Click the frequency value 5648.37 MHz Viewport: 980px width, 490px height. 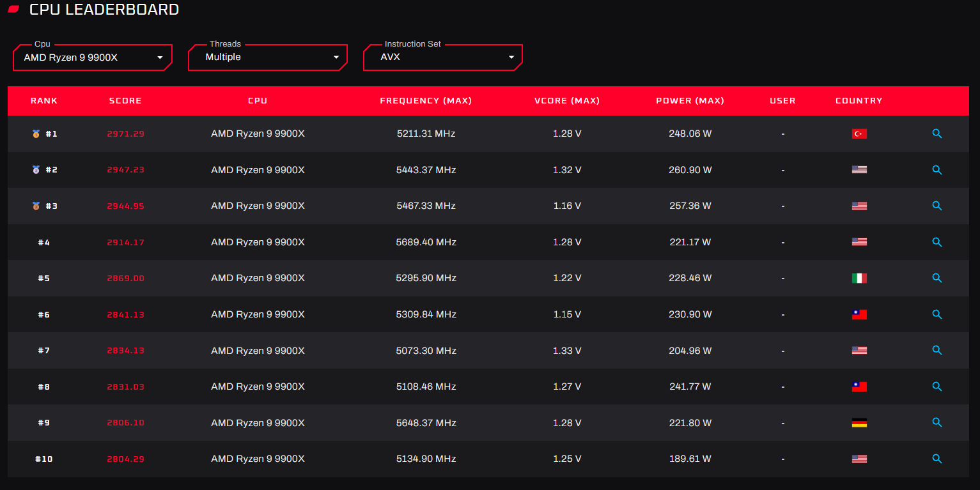[x=426, y=423]
